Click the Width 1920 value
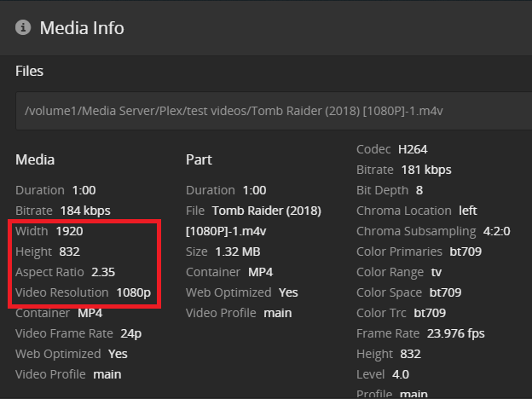 click(x=69, y=231)
